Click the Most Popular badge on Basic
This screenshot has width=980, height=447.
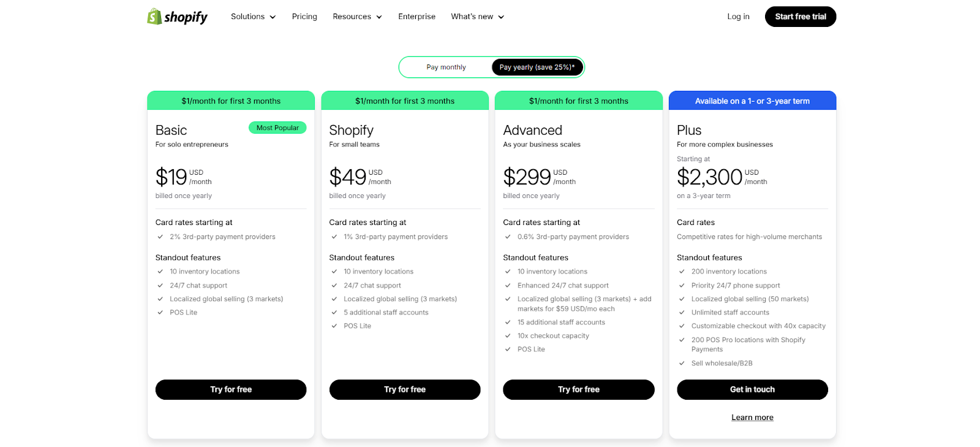tap(277, 128)
